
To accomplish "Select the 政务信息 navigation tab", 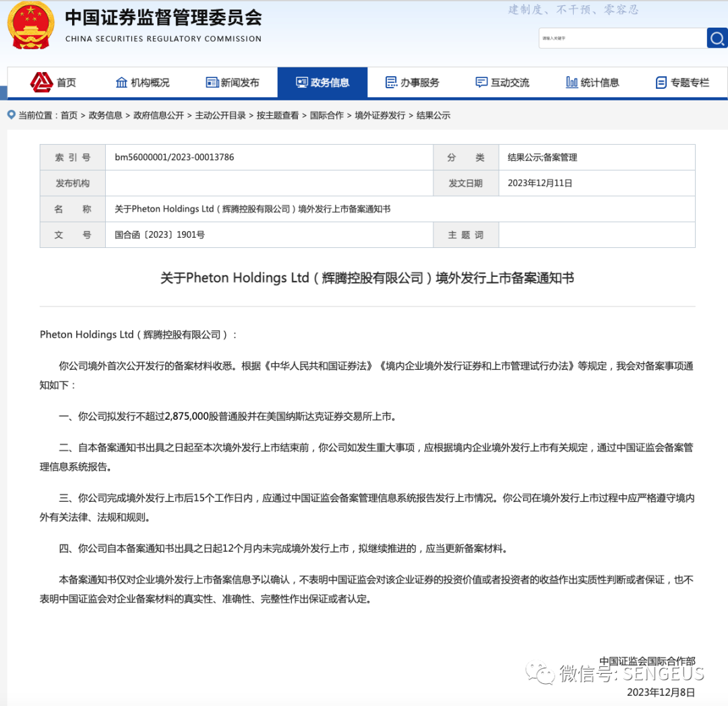I will click(x=323, y=83).
